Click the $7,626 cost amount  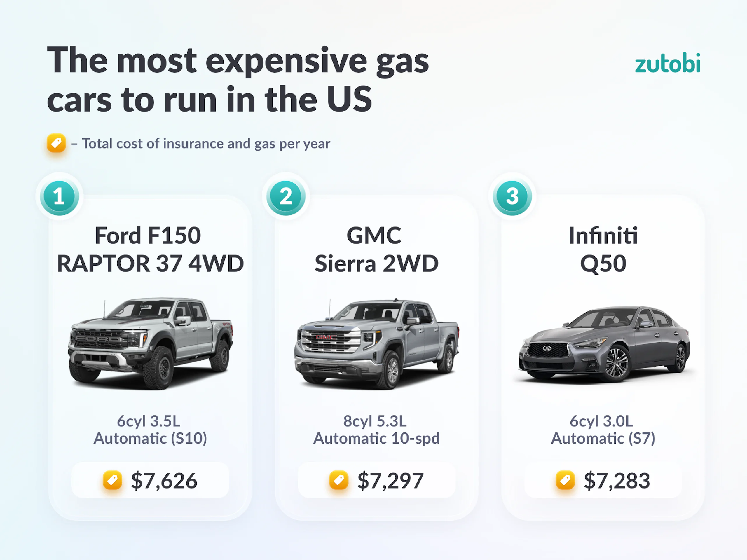[164, 481]
